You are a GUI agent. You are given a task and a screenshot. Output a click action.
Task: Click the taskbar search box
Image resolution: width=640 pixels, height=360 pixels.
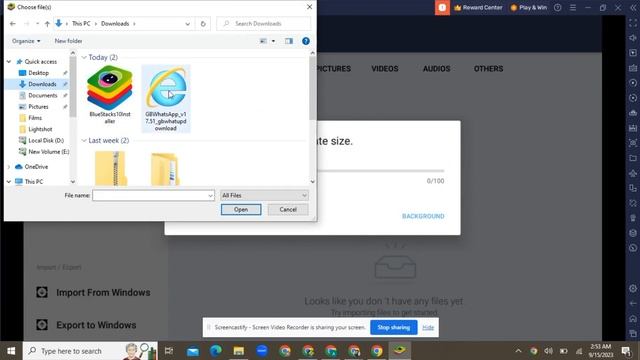(90, 351)
